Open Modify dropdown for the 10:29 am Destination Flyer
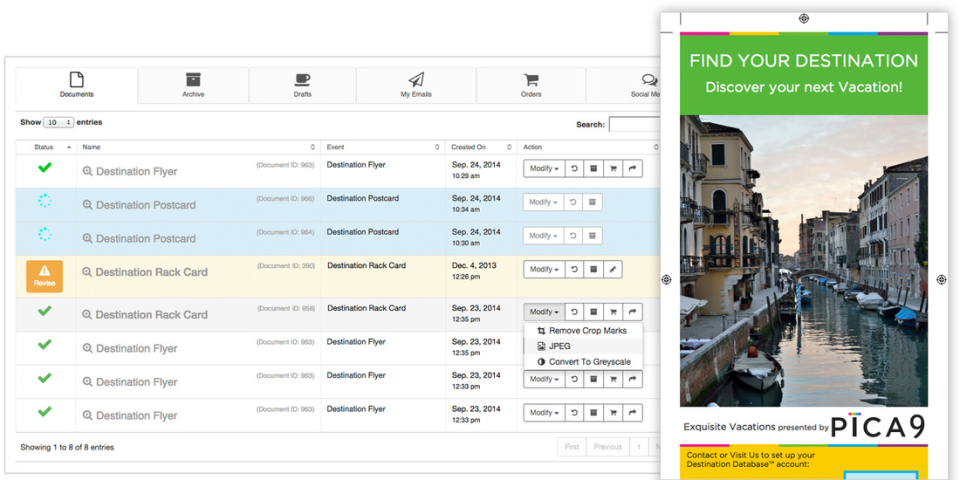This screenshot has width=960, height=480. coord(544,168)
